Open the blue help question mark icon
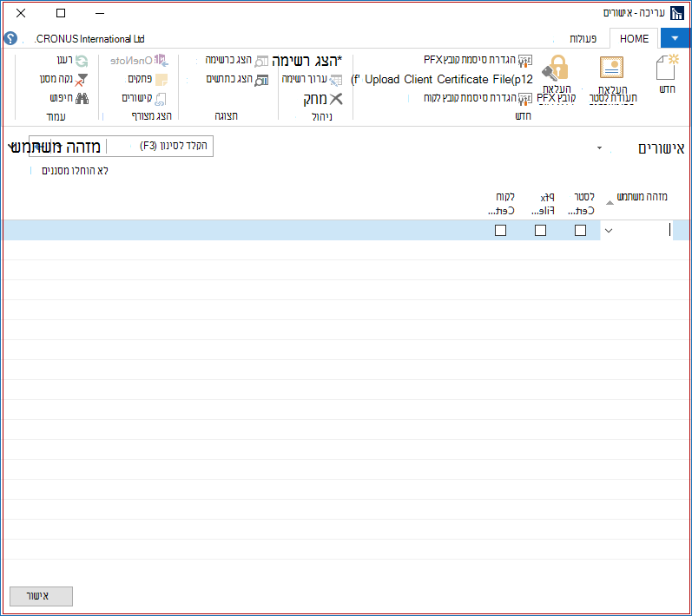Screen dimensions: 692x616 [10, 39]
